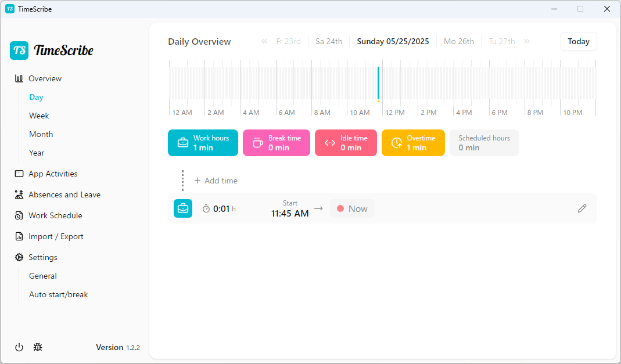Open the Year overview
The image size is (621, 364).
point(37,153)
